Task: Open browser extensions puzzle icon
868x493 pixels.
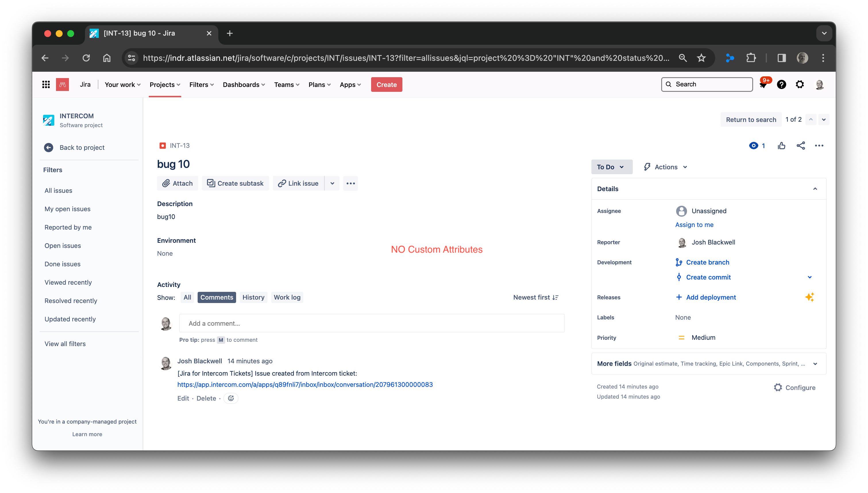Action: pyautogui.click(x=751, y=58)
